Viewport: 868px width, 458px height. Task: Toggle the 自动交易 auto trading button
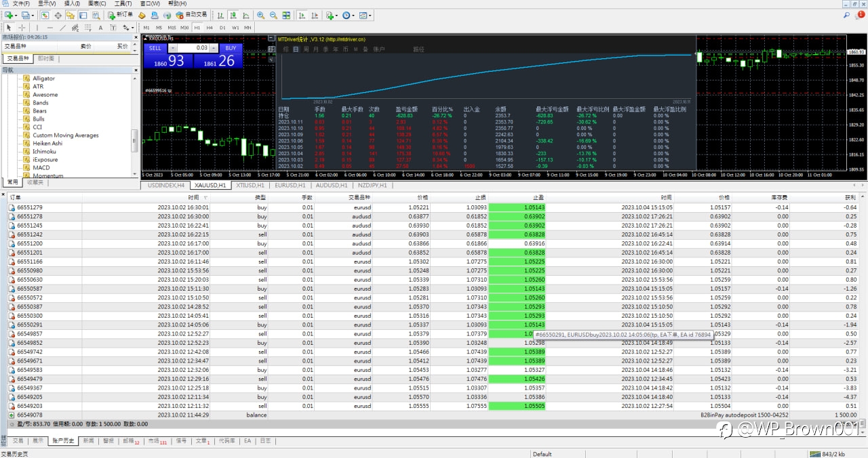pyautogui.click(x=192, y=15)
